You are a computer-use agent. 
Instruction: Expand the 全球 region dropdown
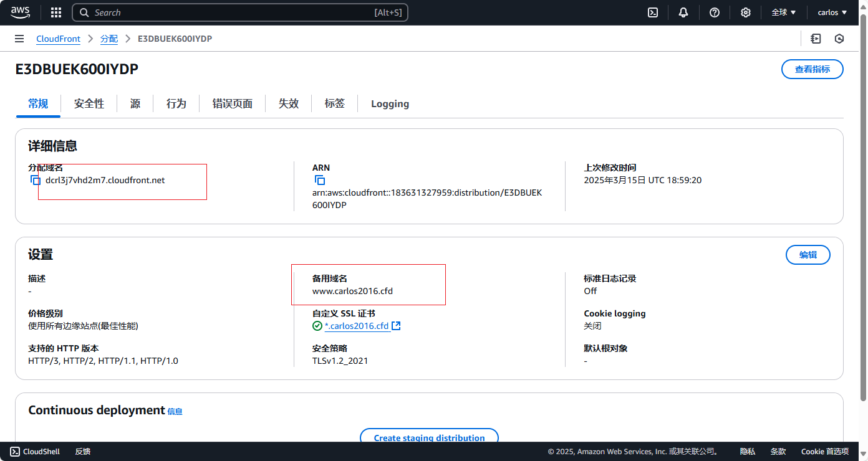pos(783,12)
